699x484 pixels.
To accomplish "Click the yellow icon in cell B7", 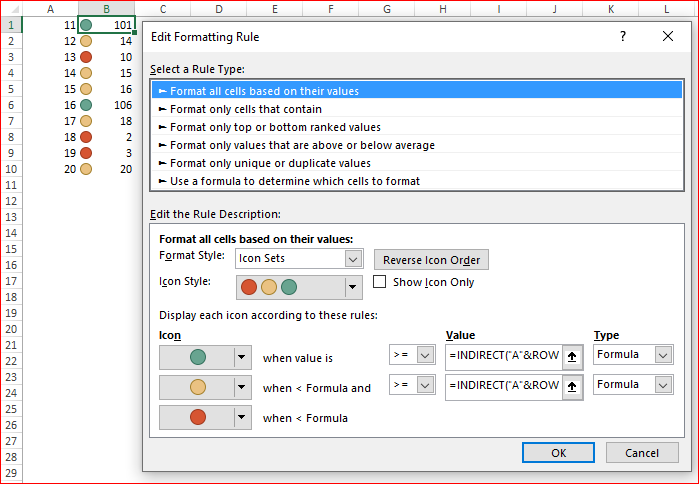I will pyautogui.click(x=86, y=121).
